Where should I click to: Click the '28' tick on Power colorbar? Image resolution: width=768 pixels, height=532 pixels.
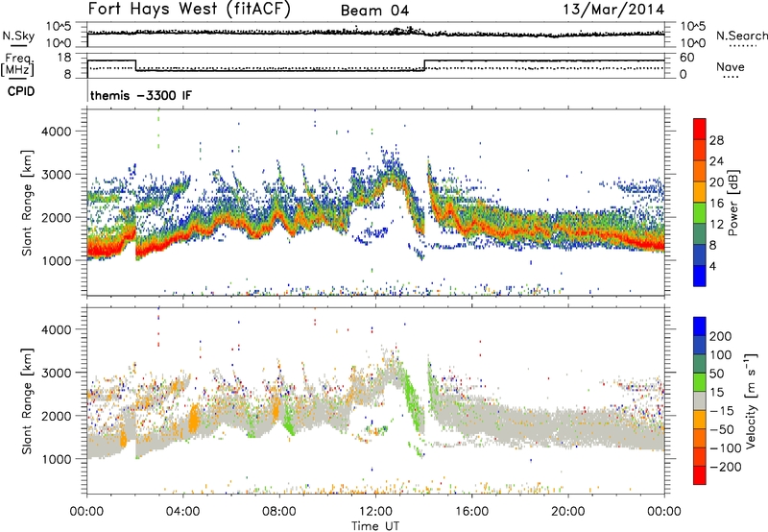pos(716,140)
